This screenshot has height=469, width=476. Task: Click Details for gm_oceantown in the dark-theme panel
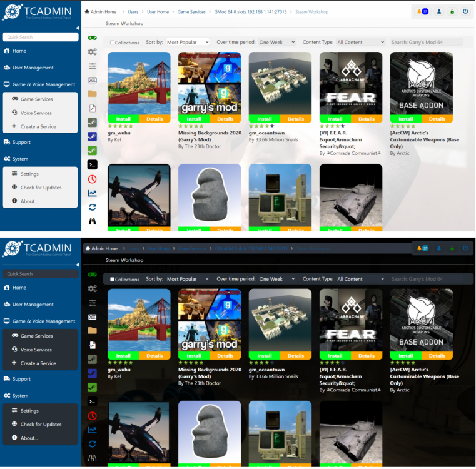(x=296, y=356)
